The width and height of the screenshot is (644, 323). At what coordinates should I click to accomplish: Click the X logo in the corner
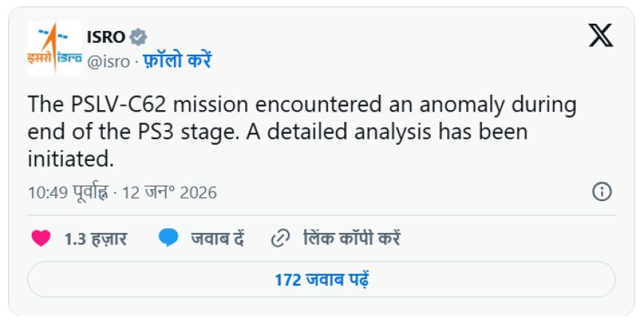click(600, 35)
